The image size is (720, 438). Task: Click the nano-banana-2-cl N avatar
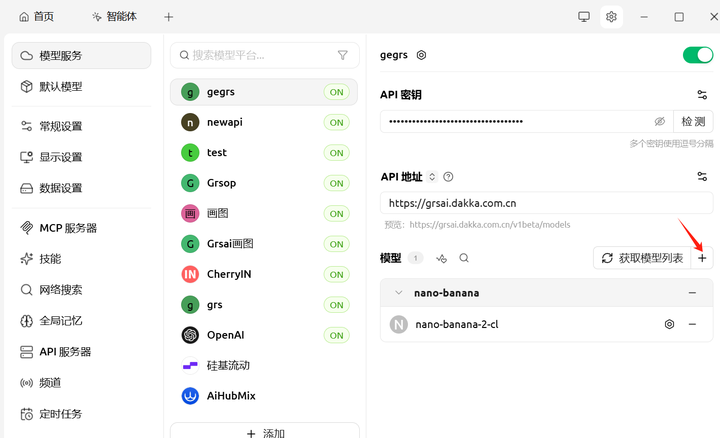399,325
